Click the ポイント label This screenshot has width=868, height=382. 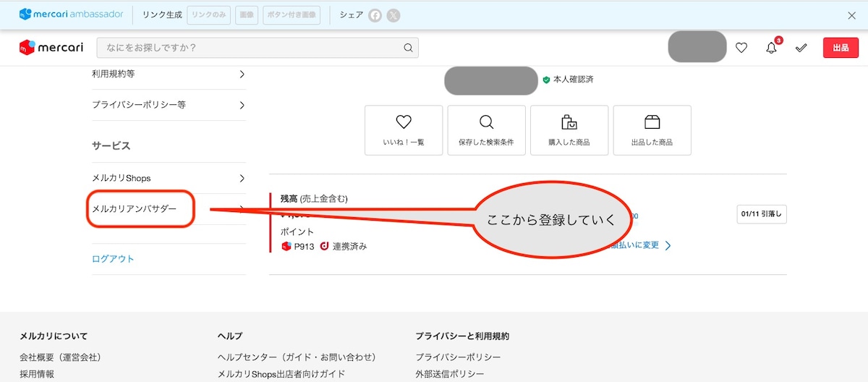(297, 232)
